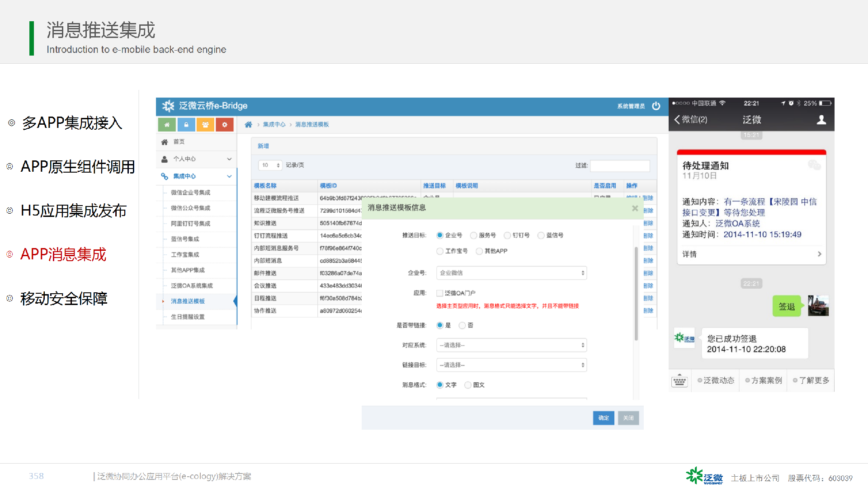Click the 新增 link to add template
This screenshot has height=488, width=868.
(x=263, y=146)
